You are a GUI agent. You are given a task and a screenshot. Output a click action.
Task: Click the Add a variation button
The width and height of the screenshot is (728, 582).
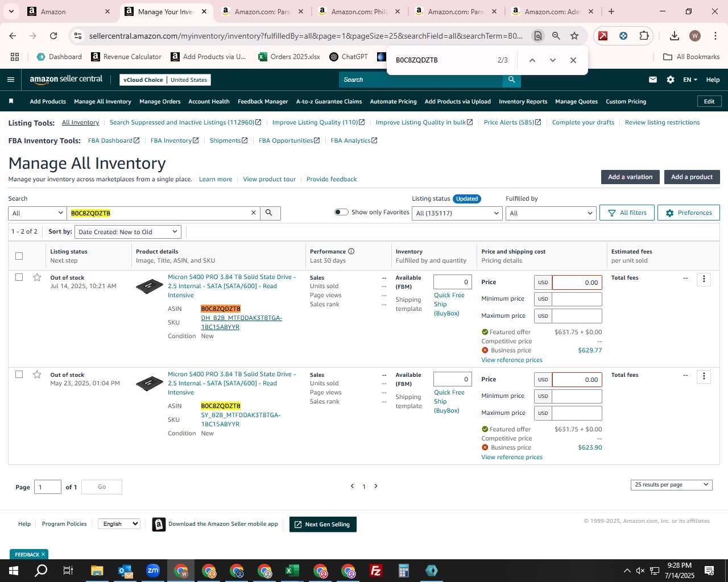point(630,177)
